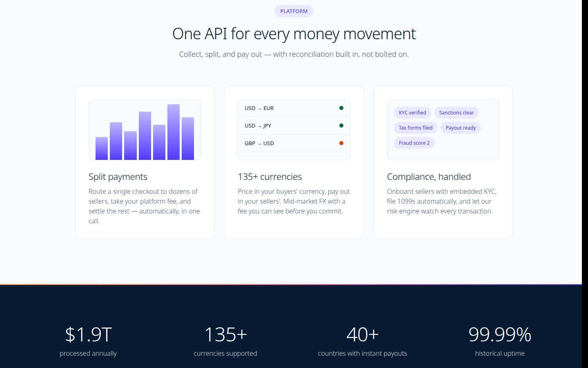Click the green status dot beside USD → JPY
This screenshot has width=588, height=368.
(x=341, y=126)
